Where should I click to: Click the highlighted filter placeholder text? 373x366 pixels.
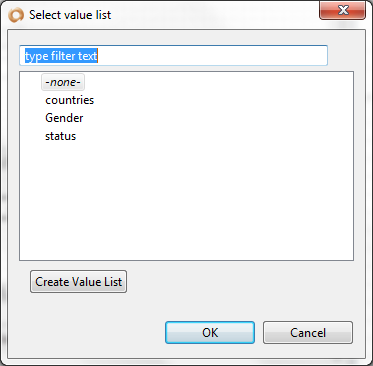click(x=61, y=56)
